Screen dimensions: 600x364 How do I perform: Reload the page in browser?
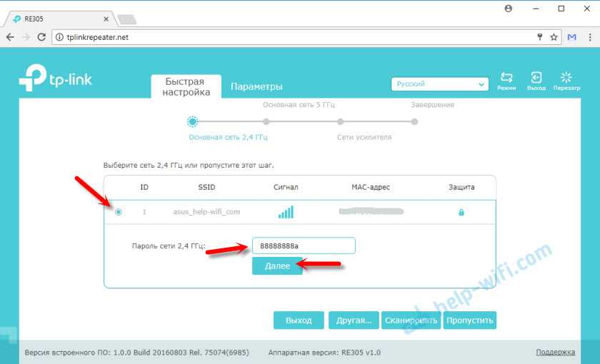42,36
